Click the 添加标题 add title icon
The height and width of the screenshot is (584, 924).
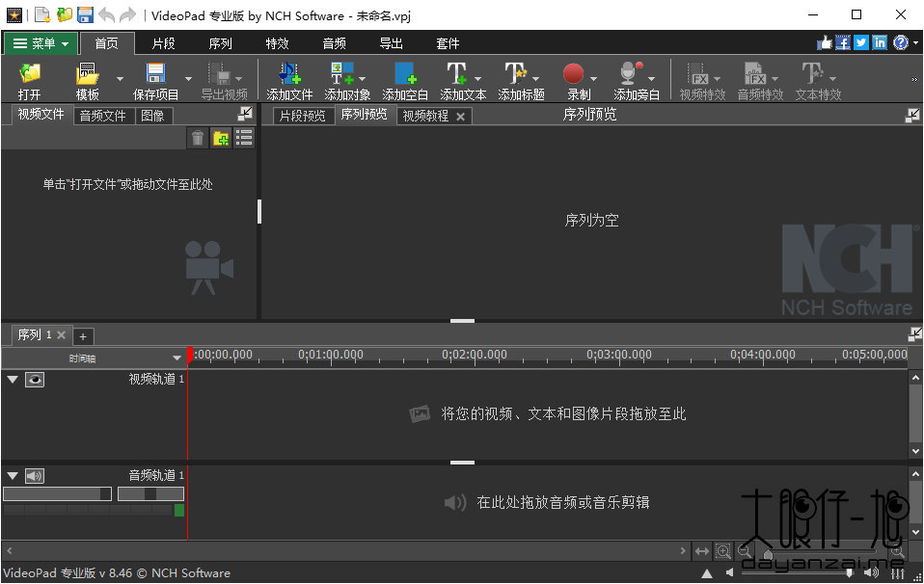point(515,73)
